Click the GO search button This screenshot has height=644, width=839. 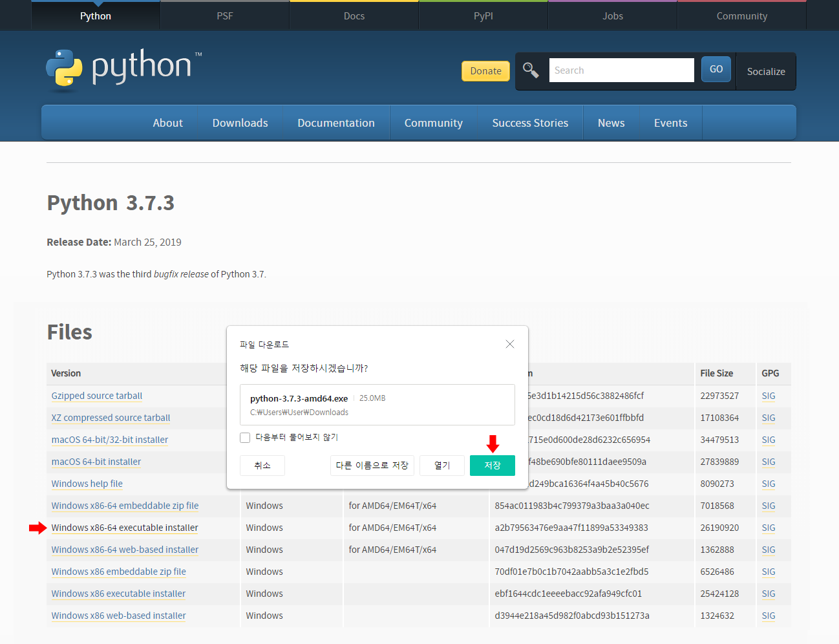[716, 69]
